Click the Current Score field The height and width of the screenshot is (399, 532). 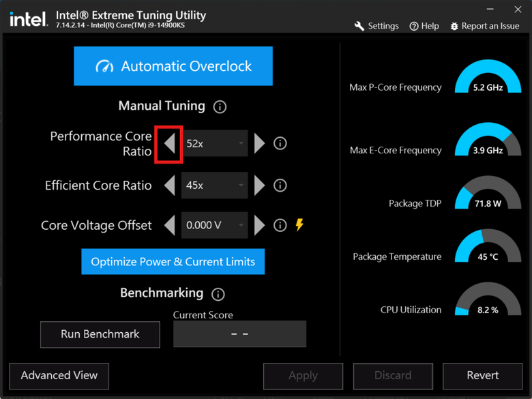pos(239,334)
